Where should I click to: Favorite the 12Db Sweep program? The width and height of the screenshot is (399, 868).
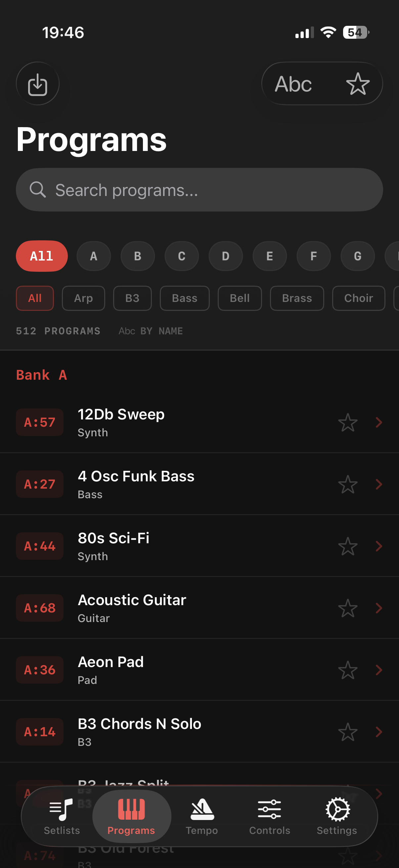click(347, 422)
